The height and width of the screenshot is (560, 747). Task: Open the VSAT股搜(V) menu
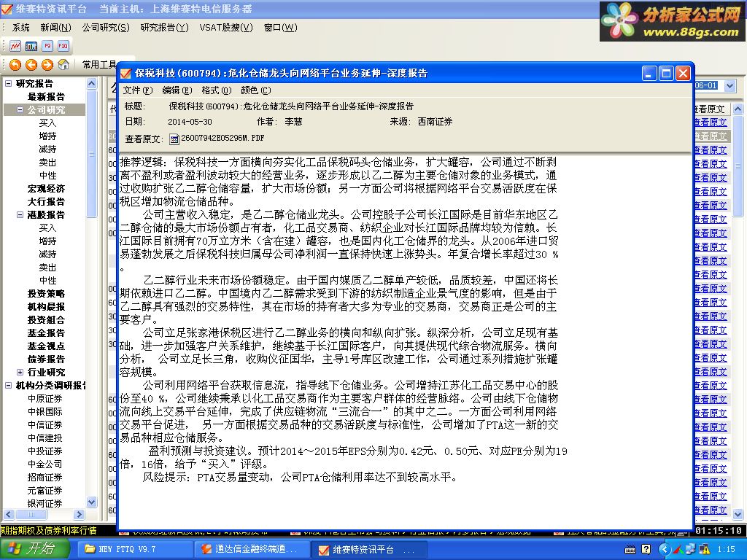click(x=226, y=28)
